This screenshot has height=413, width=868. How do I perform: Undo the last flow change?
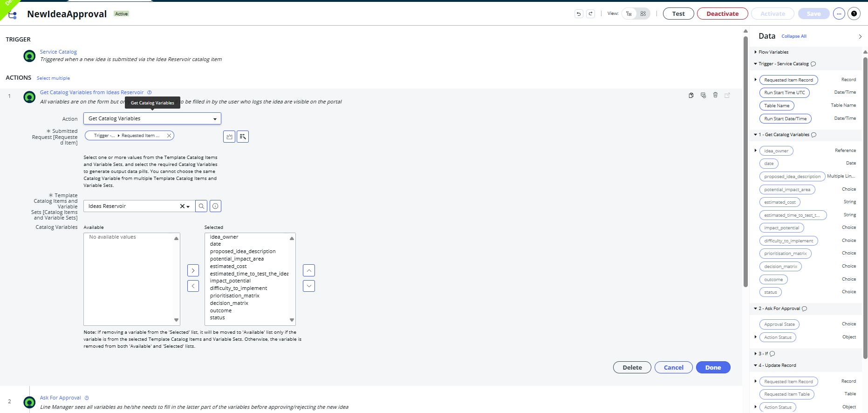579,14
